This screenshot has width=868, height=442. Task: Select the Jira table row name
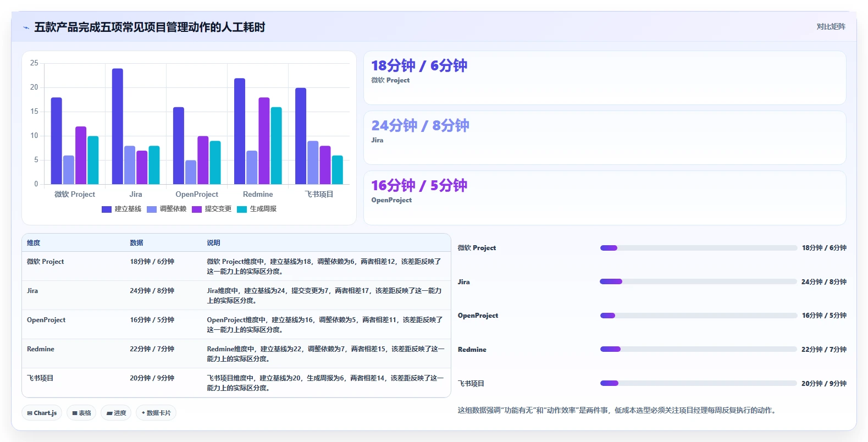click(x=32, y=291)
